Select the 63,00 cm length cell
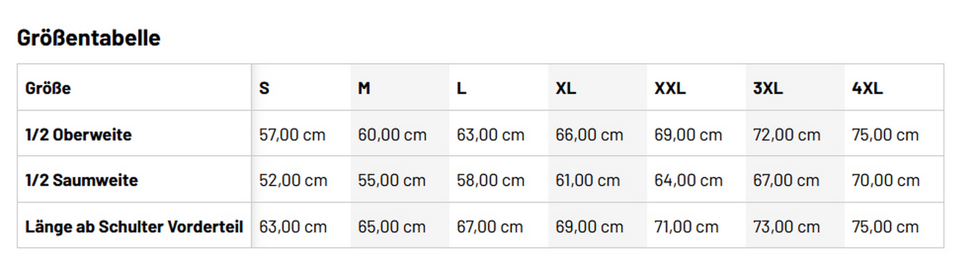 (x=292, y=227)
